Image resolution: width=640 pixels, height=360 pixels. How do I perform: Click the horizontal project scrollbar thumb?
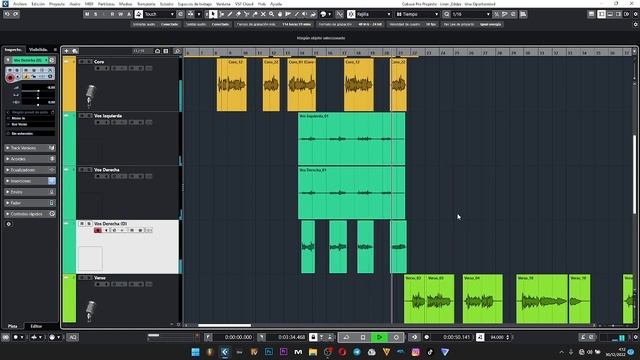pyautogui.click(x=224, y=325)
